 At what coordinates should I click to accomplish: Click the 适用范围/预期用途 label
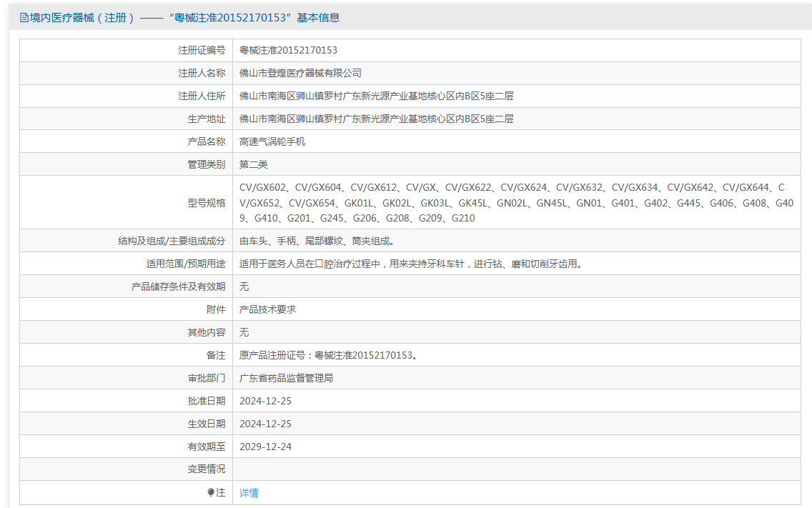coord(186,264)
